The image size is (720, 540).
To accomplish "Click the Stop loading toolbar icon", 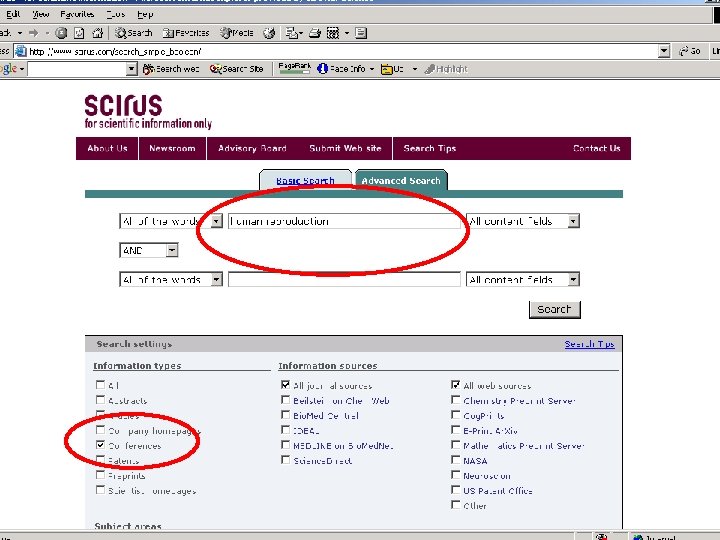I will point(61,33).
